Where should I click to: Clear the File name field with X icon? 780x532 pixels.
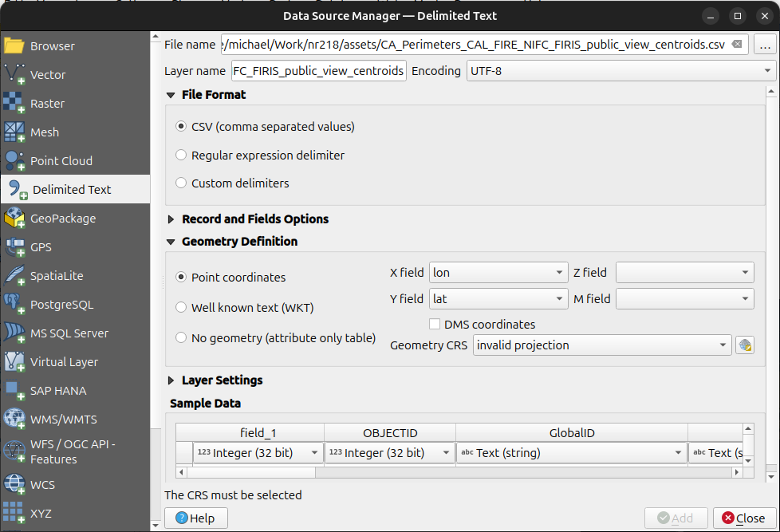coord(737,45)
